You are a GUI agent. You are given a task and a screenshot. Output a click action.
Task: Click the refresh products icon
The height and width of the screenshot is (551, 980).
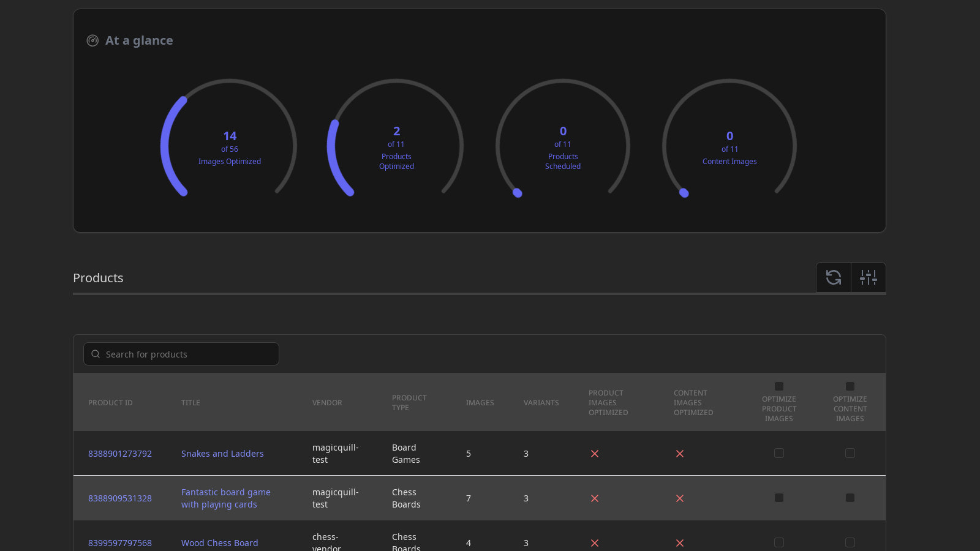coord(833,277)
